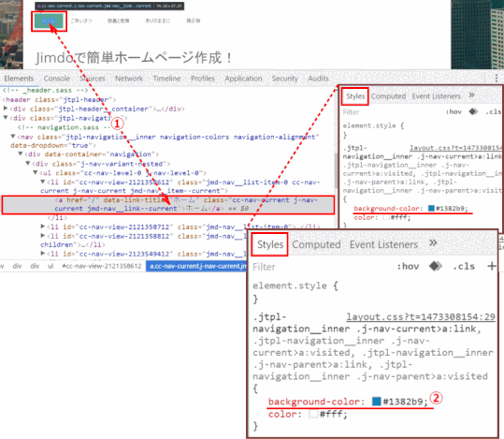Screen dimensions: 504x439
Task: Click Styles tab in enlarged callout
Action: point(270,244)
